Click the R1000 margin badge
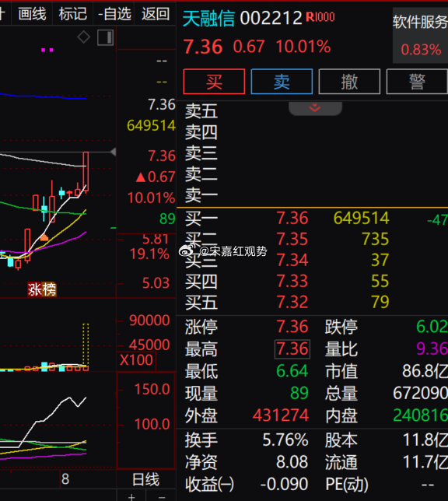Image resolution: width=448 pixels, height=501 pixels. pyautogui.click(x=320, y=17)
